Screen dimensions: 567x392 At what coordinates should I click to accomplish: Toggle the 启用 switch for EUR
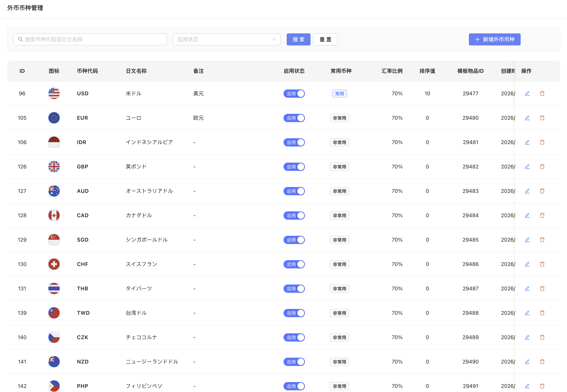(x=294, y=118)
